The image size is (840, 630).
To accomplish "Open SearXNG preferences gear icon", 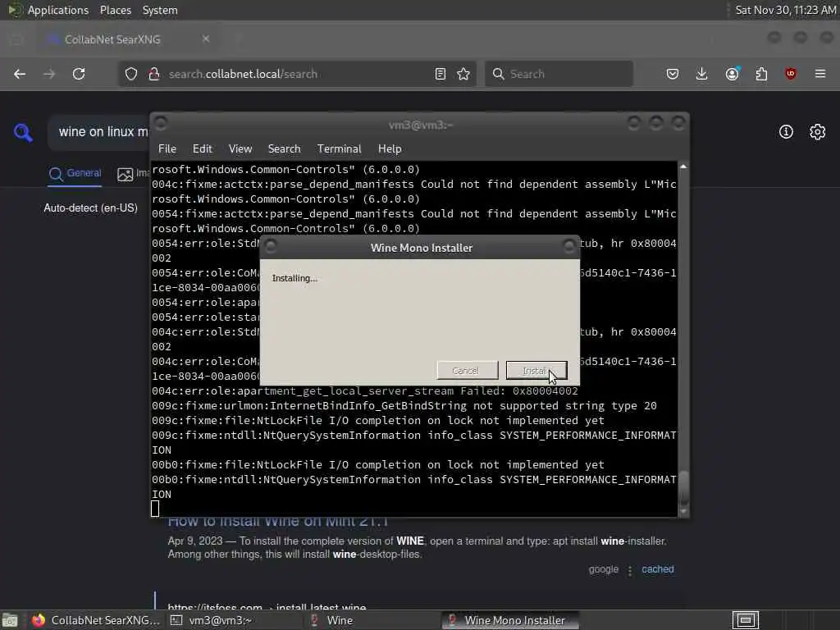I will click(x=818, y=132).
